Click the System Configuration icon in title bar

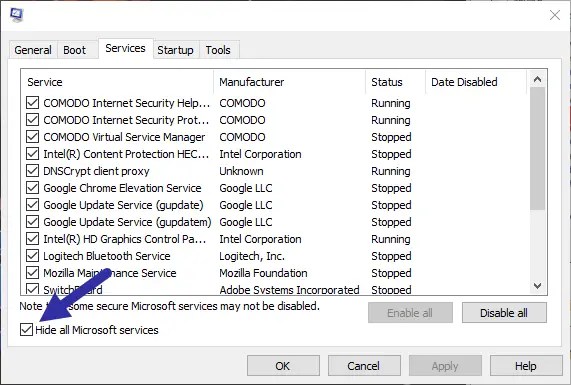[x=16, y=15]
